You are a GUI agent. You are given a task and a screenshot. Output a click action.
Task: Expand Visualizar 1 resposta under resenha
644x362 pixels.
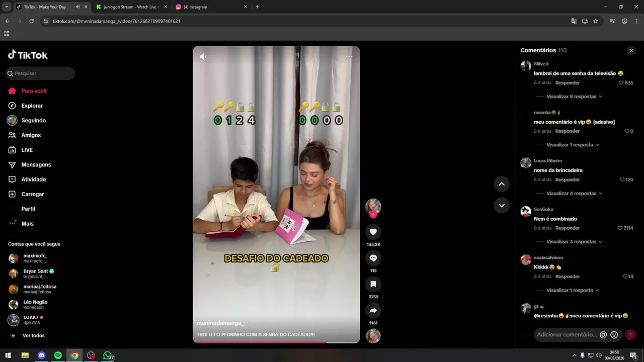573,145
